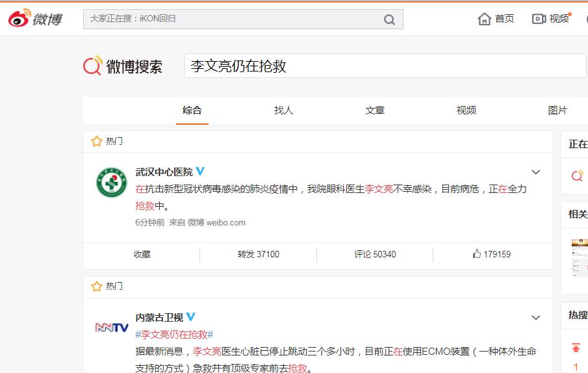
Task: Click the 6分钟前 timestamp link
Action: [150, 223]
